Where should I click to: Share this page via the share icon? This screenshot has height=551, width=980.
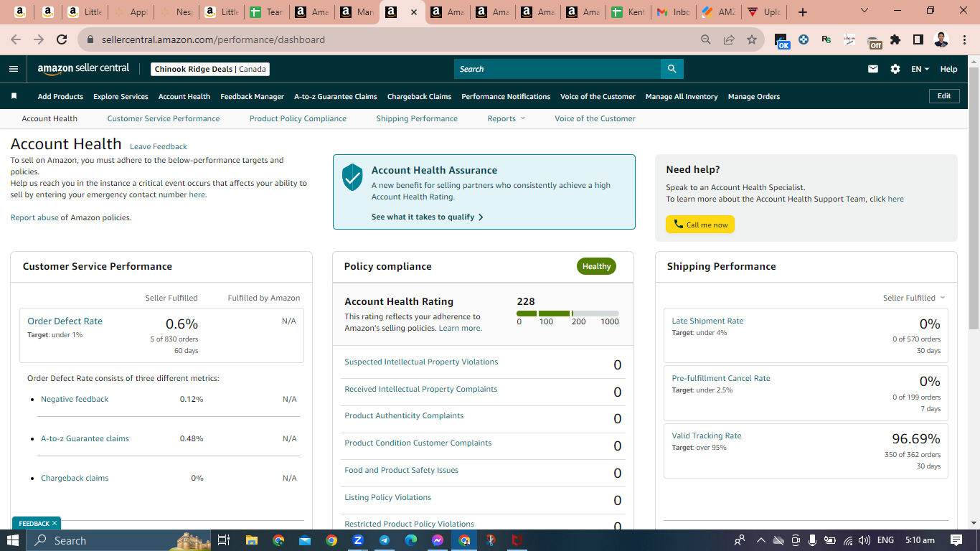pyautogui.click(x=729, y=39)
